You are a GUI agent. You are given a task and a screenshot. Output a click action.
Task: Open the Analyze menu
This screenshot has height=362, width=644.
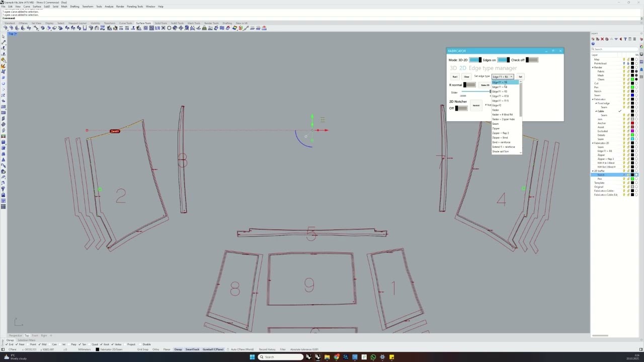tap(109, 7)
